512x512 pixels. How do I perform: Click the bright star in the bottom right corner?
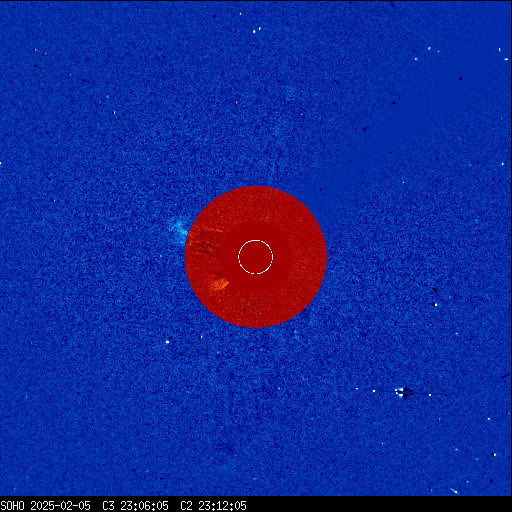pos(454,491)
